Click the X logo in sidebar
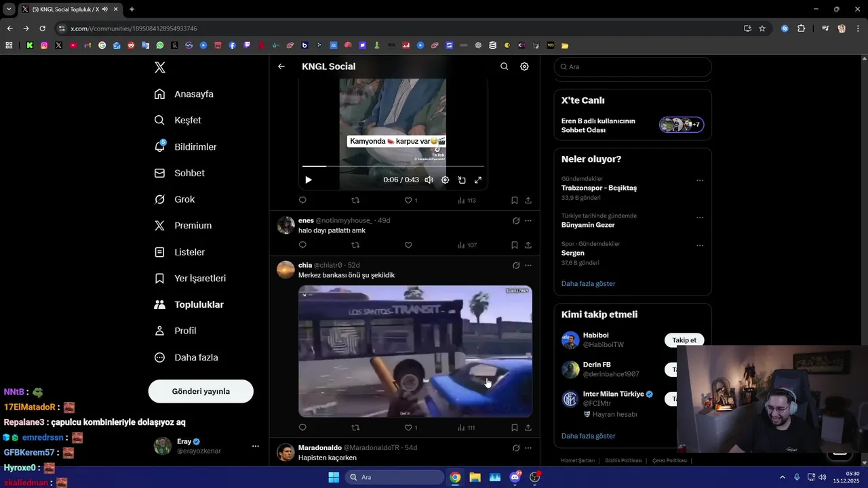Viewport: 868px width, 488px height. pyautogui.click(x=159, y=67)
